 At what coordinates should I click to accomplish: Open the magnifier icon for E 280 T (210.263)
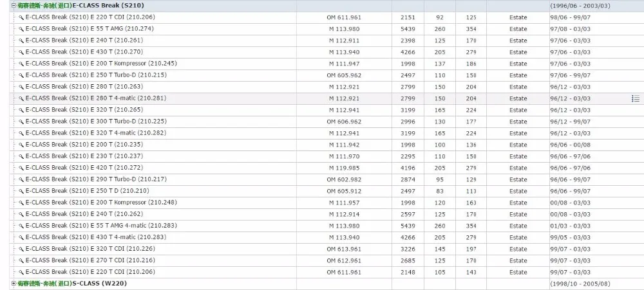[x=21, y=87]
